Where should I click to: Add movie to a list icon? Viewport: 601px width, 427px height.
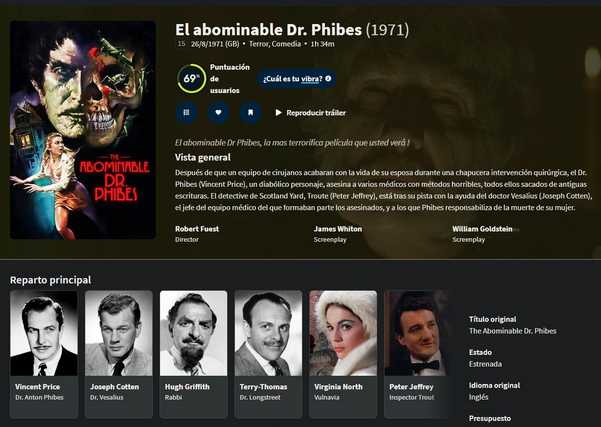[x=187, y=112]
